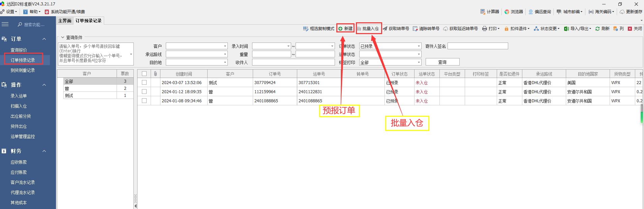
Task: Toggle the select-all checkbox in table header
Action: [x=144, y=74]
